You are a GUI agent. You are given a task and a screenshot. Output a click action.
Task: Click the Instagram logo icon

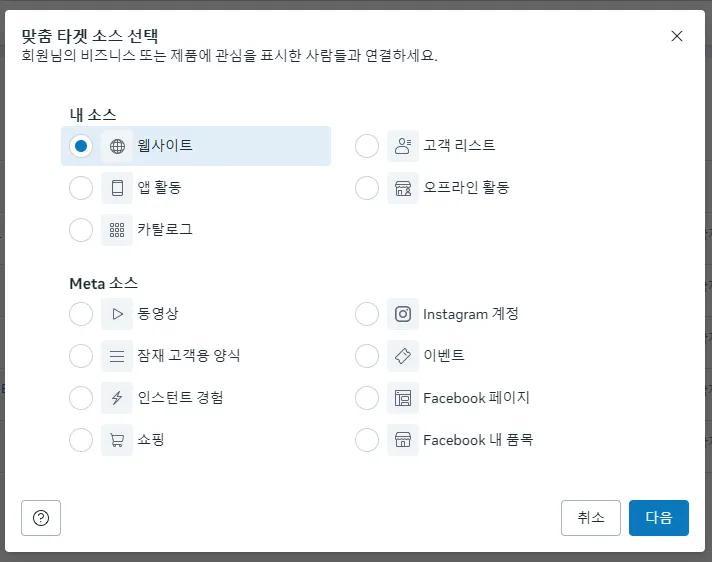[x=403, y=314]
